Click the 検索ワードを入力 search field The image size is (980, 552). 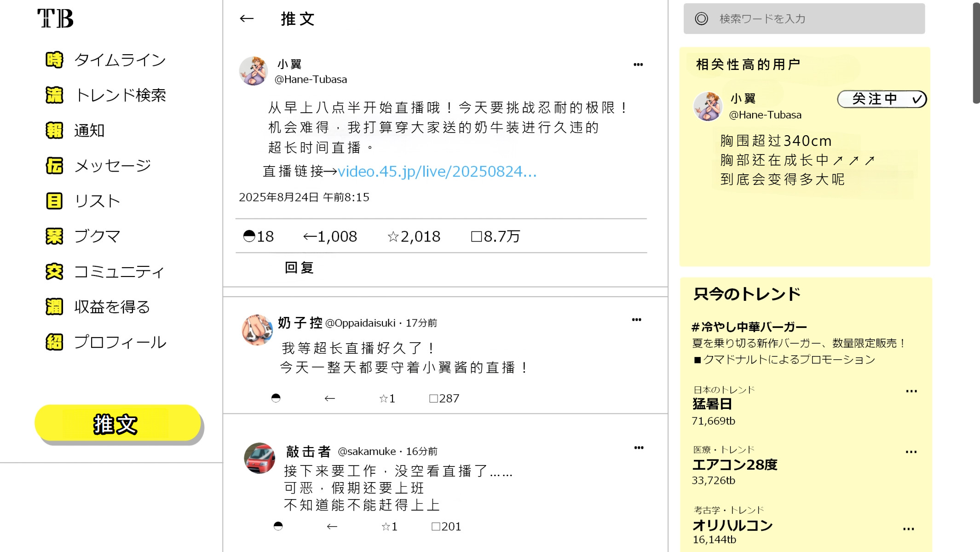(804, 19)
